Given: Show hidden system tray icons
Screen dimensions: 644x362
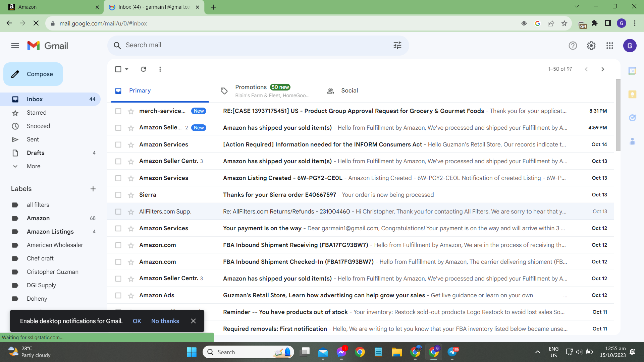Looking at the screenshot, I should point(538,352).
